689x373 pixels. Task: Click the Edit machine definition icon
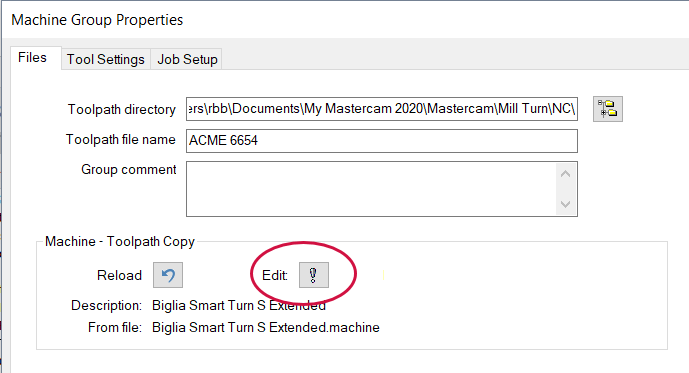coord(314,275)
